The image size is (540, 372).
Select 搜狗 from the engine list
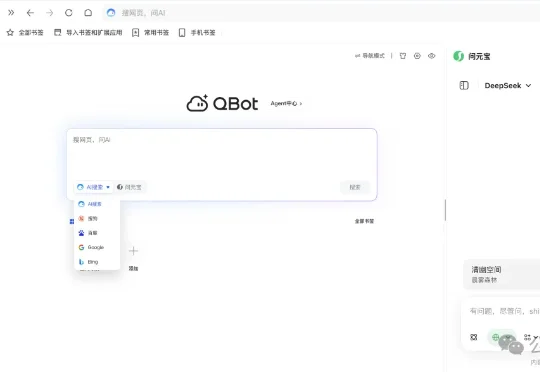pos(97,218)
